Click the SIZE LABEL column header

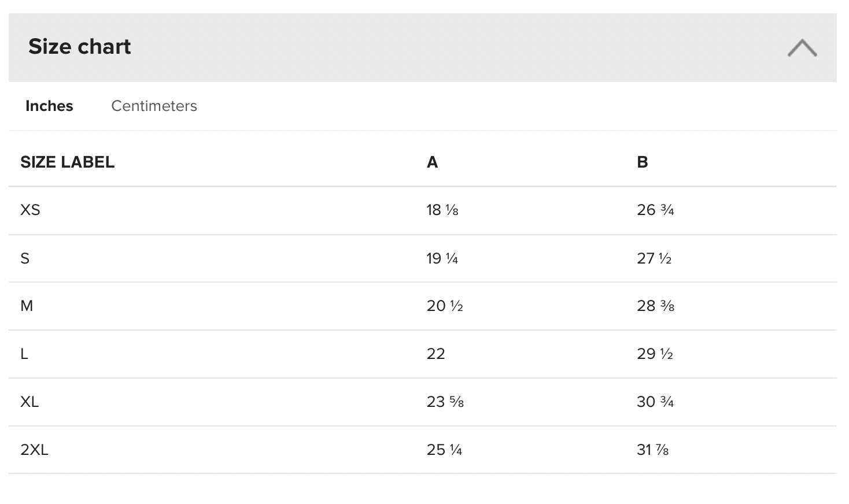pyautogui.click(x=67, y=162)
